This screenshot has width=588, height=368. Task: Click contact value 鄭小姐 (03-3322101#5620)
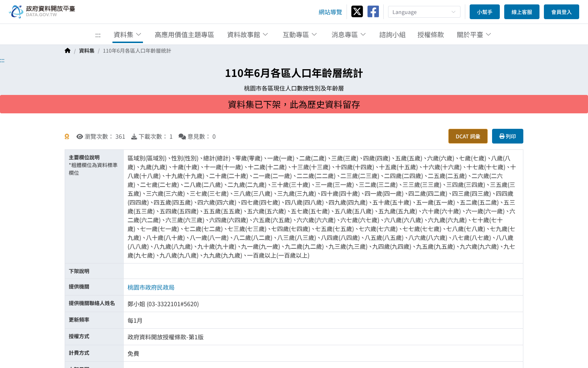(x=163, y=304)
